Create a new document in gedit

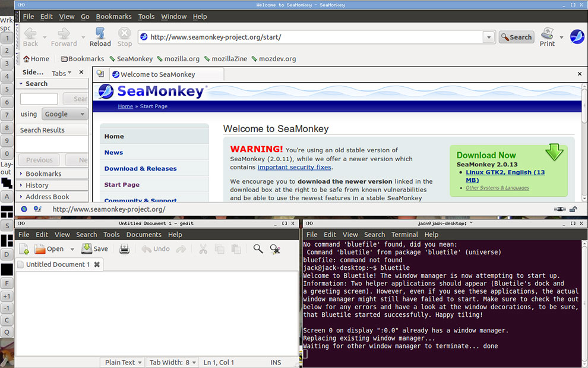coord(24,249)
